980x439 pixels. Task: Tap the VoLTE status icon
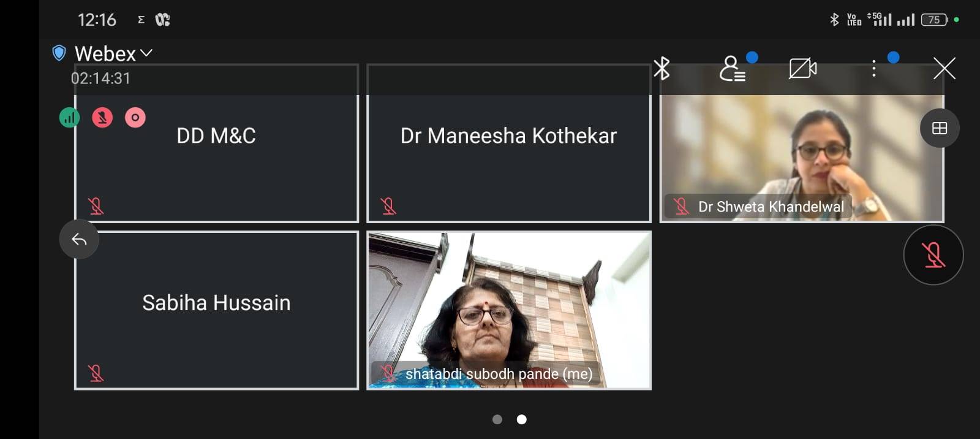point(854,20)
